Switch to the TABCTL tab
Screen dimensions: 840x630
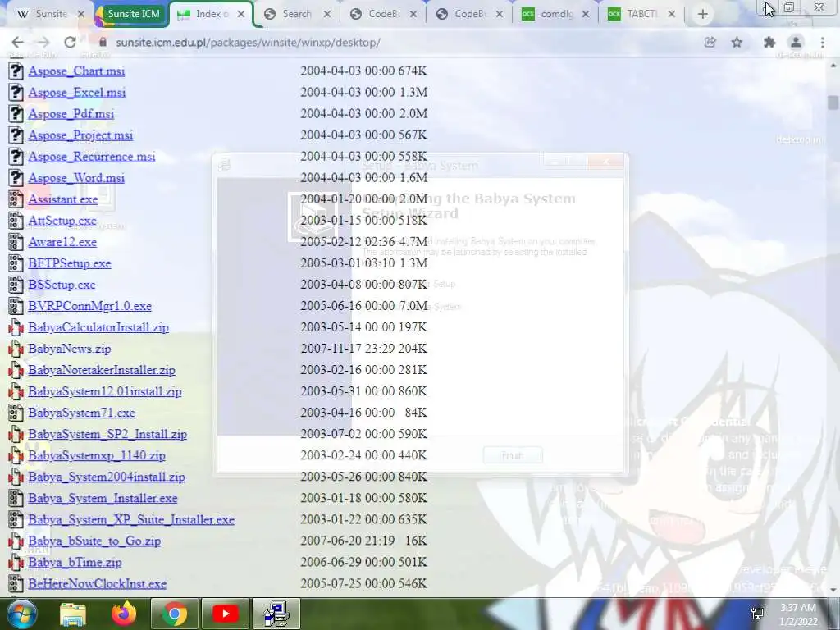641,14
